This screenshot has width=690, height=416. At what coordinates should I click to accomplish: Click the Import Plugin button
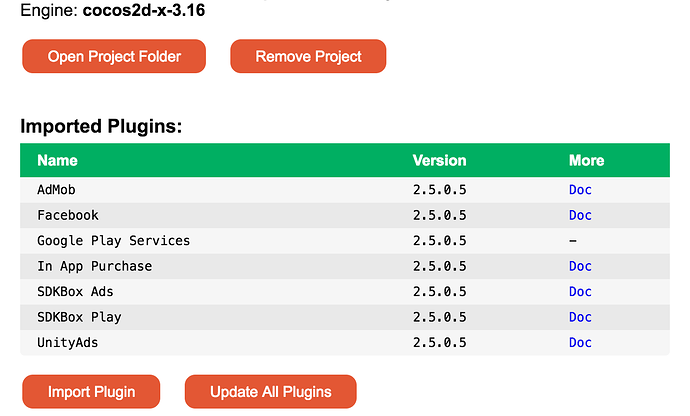click(x=91, y=392)
